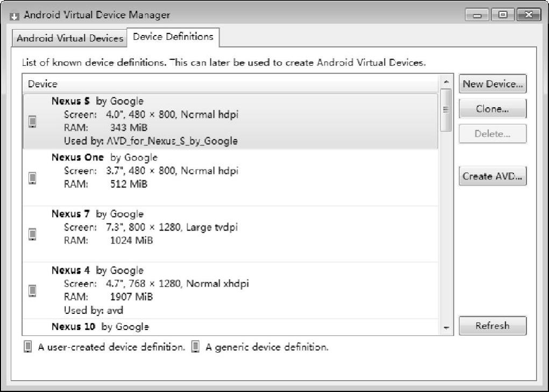Switch to the Android Virtual Devices tab
This screenshot has width=549, height=392.
(x=70, y=38)
